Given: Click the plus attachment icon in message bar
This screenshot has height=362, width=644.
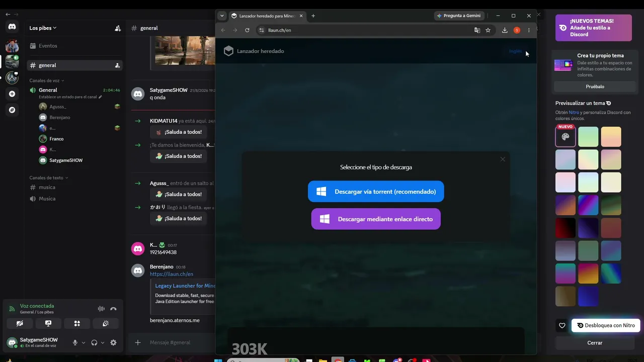Looking at the screenshot, I should 138,342.
